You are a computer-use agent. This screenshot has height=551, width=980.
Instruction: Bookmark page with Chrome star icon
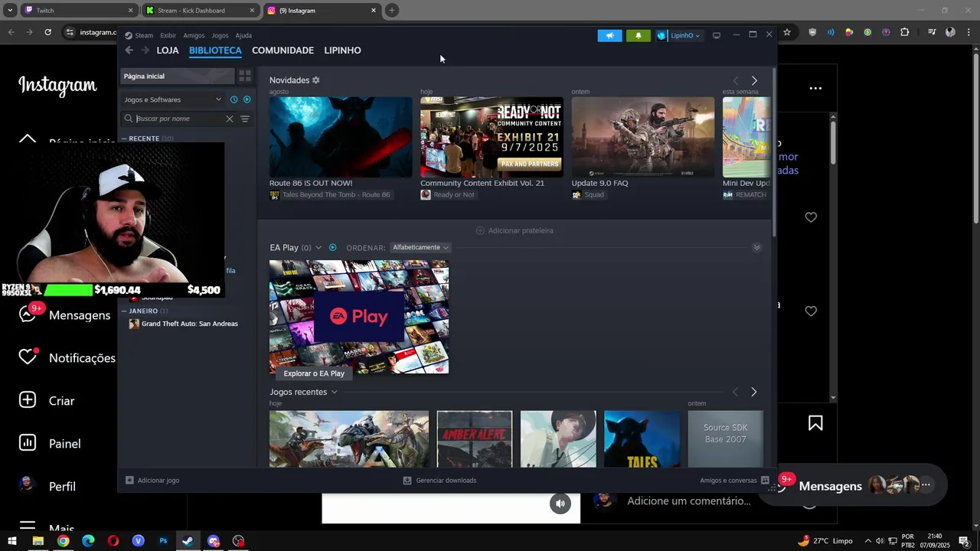click(x=786, y=32)
